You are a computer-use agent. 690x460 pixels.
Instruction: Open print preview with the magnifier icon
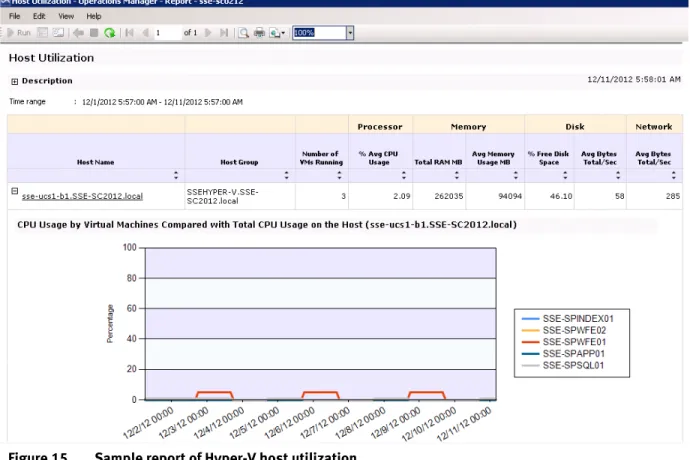tap(243, 33)
